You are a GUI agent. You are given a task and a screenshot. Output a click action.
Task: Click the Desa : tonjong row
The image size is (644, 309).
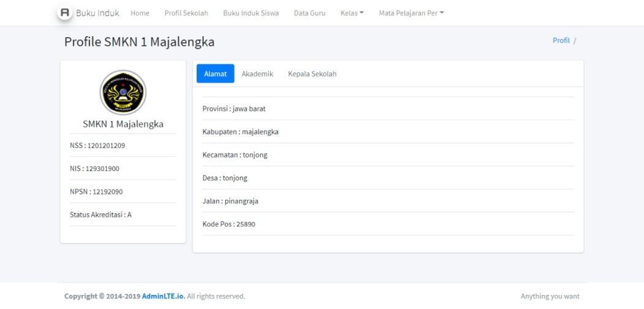click(x=388, y=178)
